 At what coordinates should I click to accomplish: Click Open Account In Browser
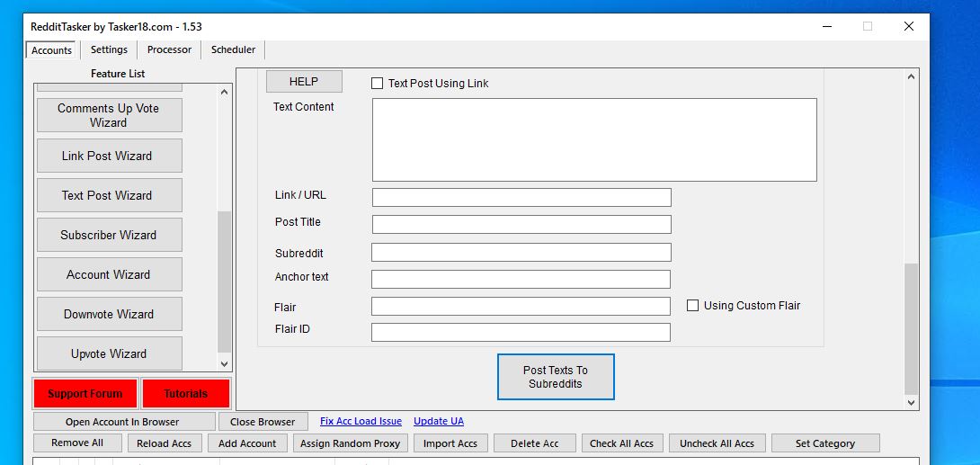124,422
